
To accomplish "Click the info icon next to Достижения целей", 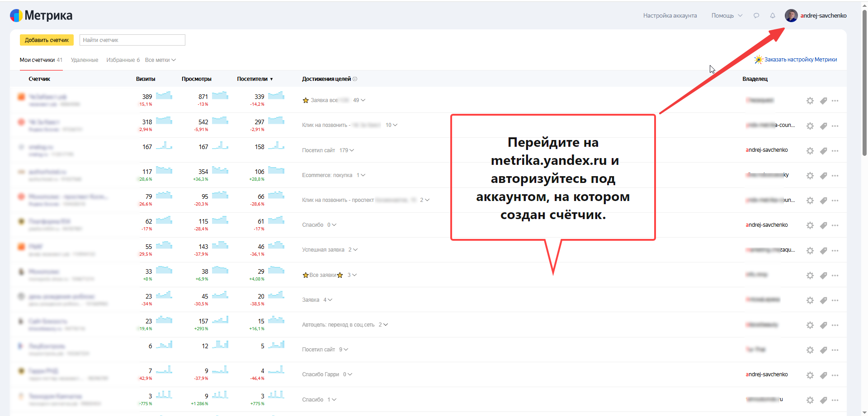I will tap(355, 79).
